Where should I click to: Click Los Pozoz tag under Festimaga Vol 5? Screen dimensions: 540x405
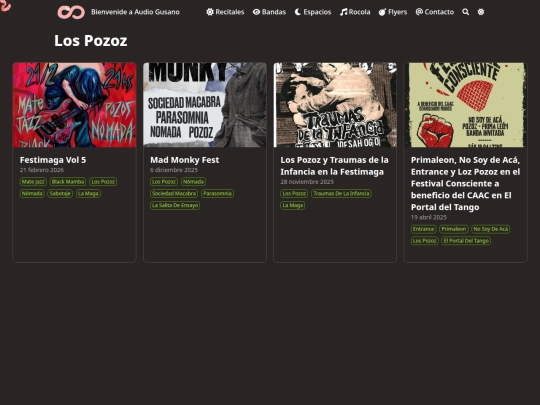(103, 181)
